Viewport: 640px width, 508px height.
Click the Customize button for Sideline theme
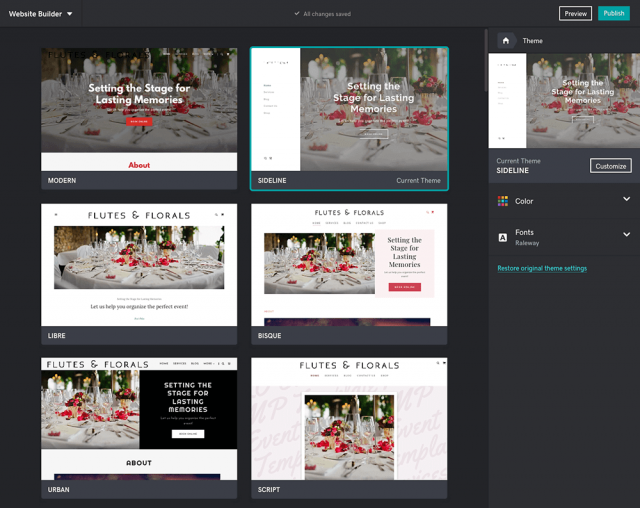coord(611,166)
